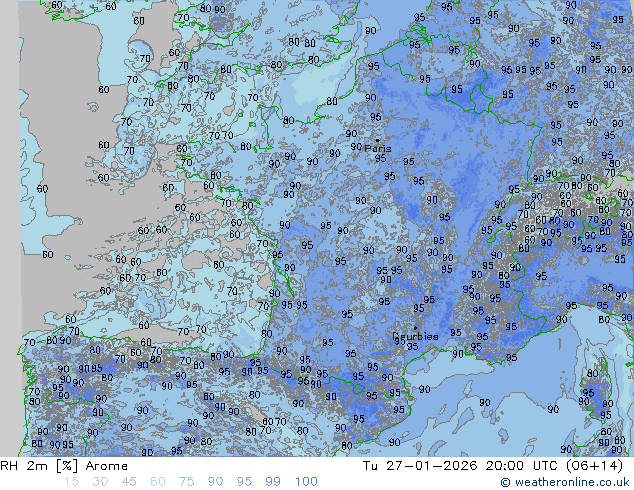Screen dimensions: 634x490
Task: Click the 'RH 2m [%] Arome' title
Action: pyautogui.click(x=64, y=466)
